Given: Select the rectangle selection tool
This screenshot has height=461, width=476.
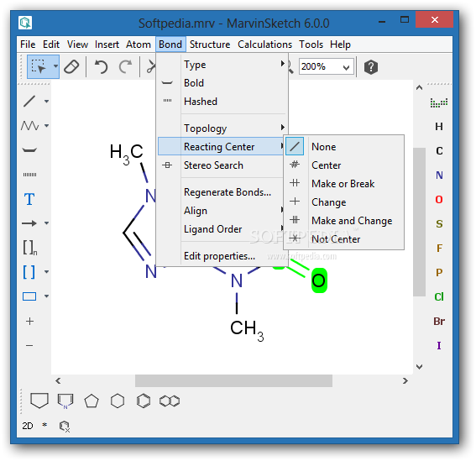Looking at the screenshot, I should pos(39,66).
